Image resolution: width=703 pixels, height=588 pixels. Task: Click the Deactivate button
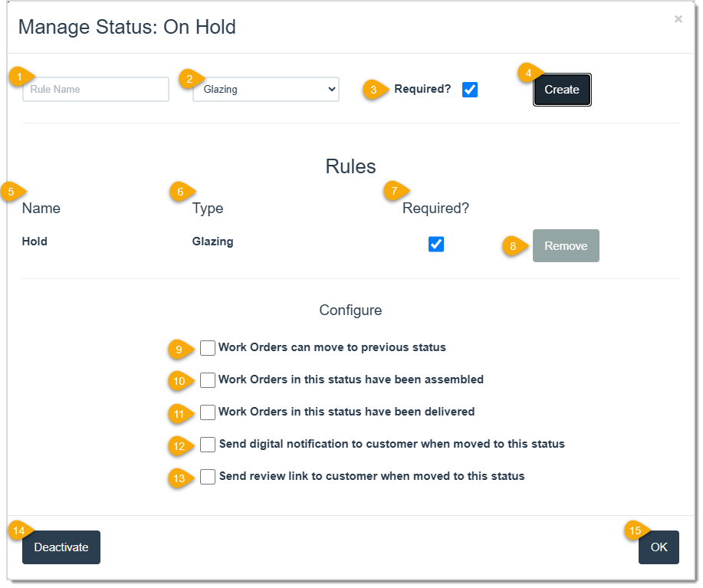coord(61,547)
